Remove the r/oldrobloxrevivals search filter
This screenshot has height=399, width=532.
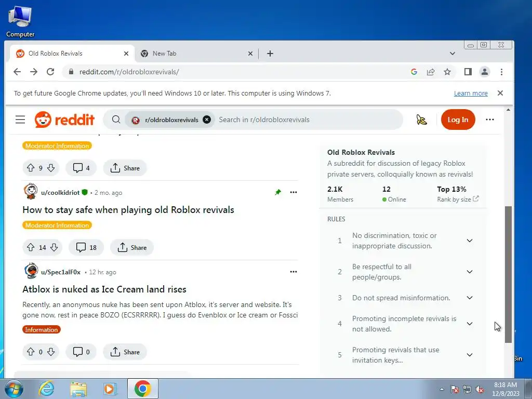[207, 119]
